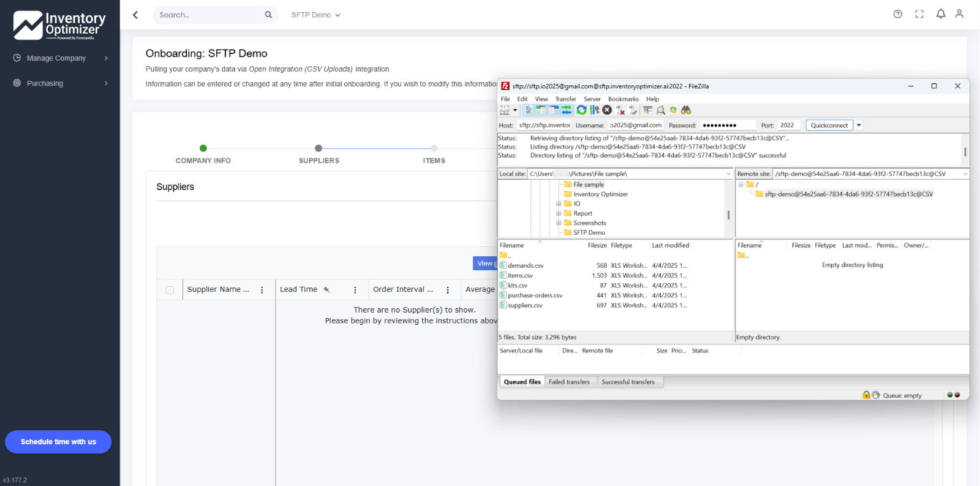Open the help question mark icon

pos(898,14)
